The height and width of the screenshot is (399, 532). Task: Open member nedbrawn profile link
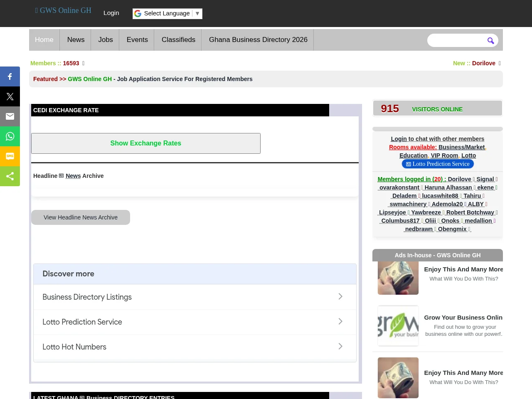tap(419, 229)
